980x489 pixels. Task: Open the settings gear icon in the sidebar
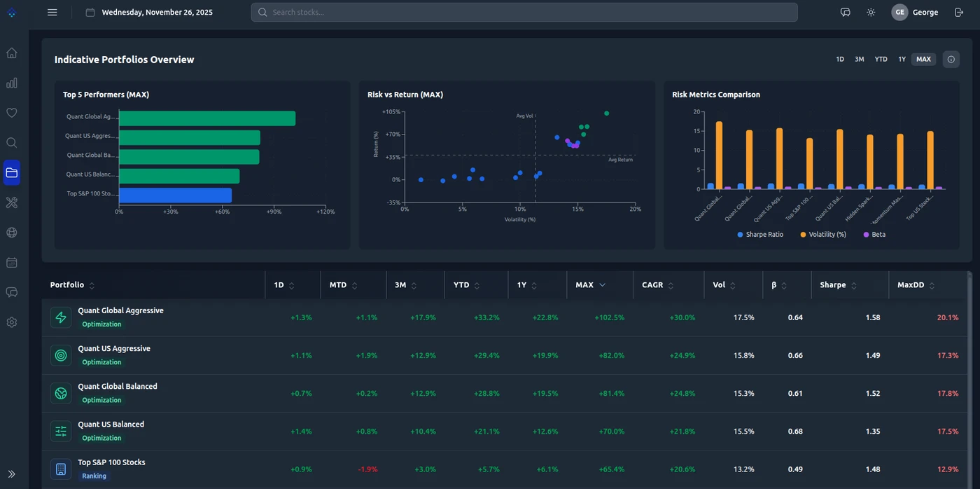coord(12,322)
